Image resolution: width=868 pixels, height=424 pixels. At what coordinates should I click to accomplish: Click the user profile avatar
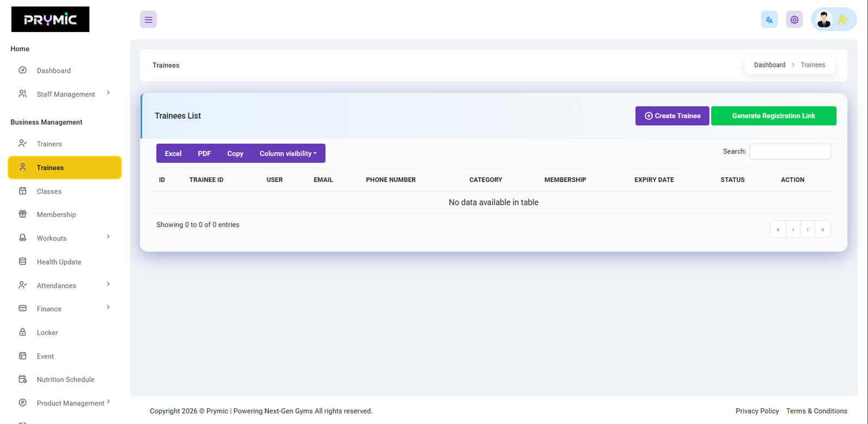[x=824, y=20]
